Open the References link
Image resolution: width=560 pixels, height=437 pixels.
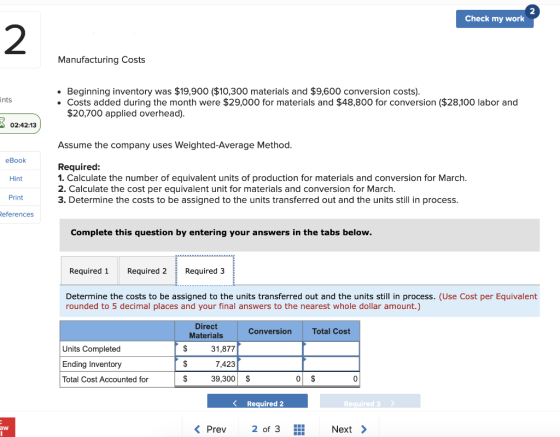point(16,214)
